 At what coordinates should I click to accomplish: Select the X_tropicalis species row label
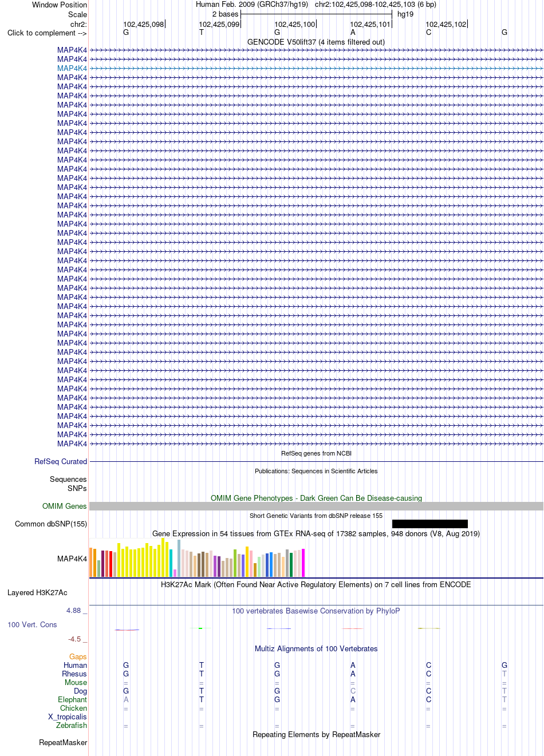click(68, 717)
